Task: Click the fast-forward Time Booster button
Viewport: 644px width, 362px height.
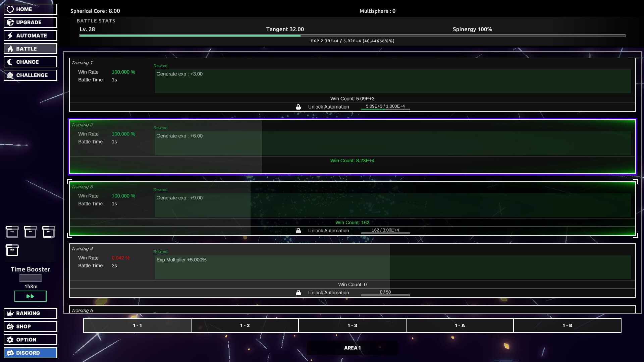Action: click(30, 296)
